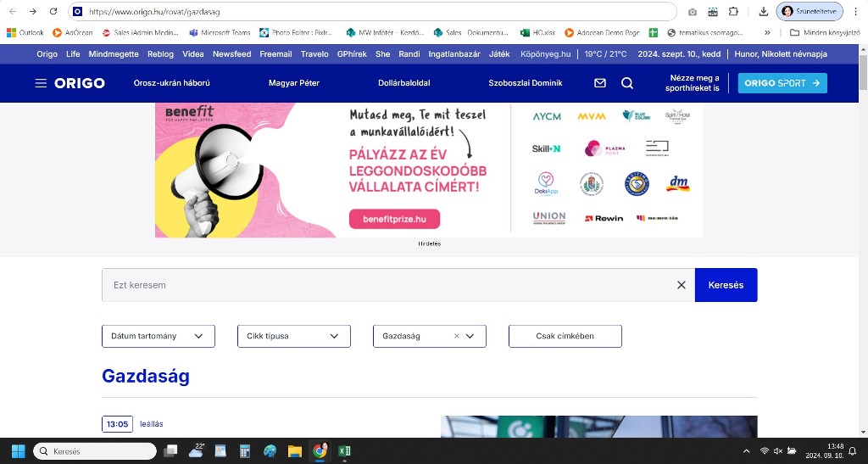Open Calculator from taskbar

click(x=245, y=451)
